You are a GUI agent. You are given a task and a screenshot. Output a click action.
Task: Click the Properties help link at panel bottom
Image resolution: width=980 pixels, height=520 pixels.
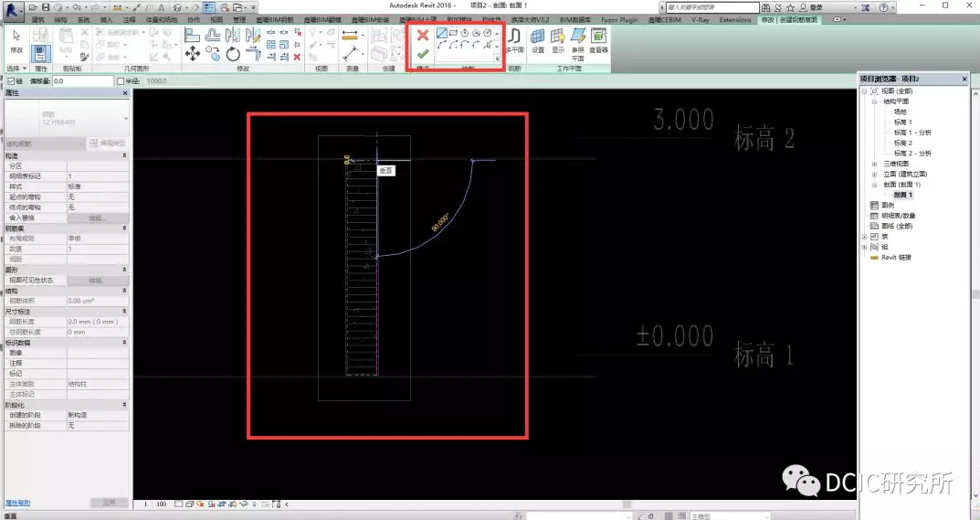[x=17, y=503]
